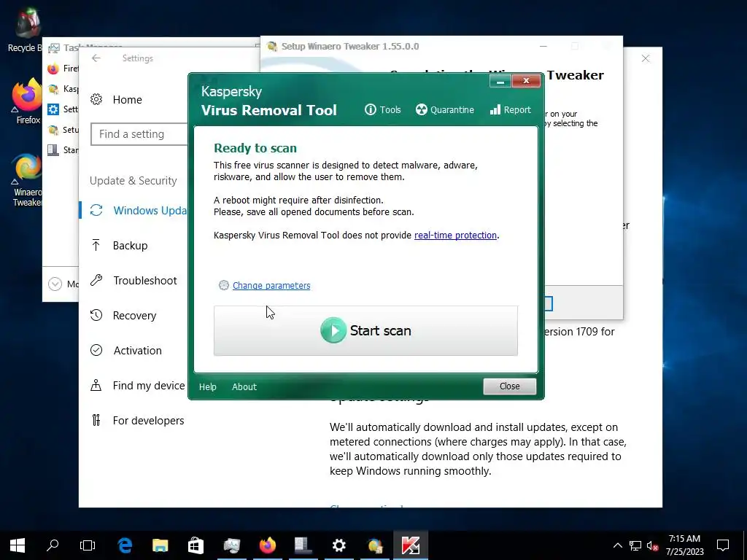
Task: Switch to Kaspersky on taskbar
Action: click(411, 545)
